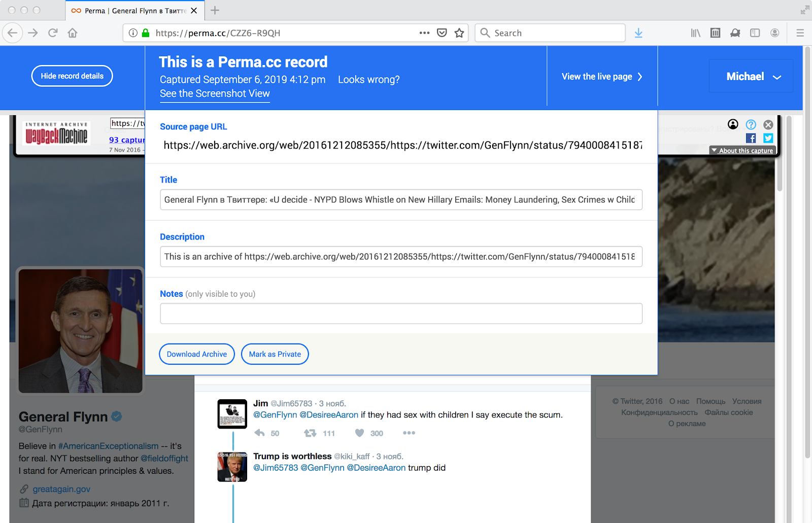Click @DesireeAaron mention in Jim's tweet
This screenshot has height=523, width=812.
click(x=329, y=415)
